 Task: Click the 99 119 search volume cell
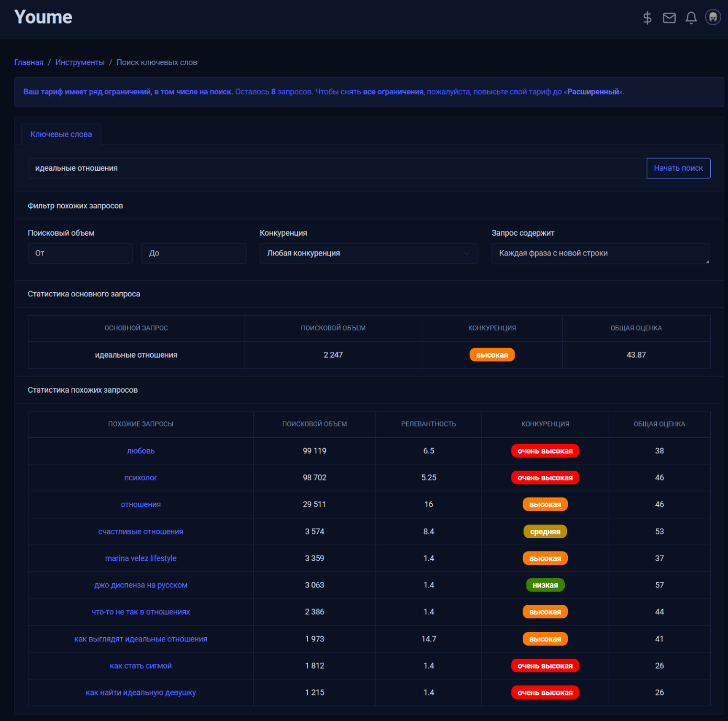[315, 451]
